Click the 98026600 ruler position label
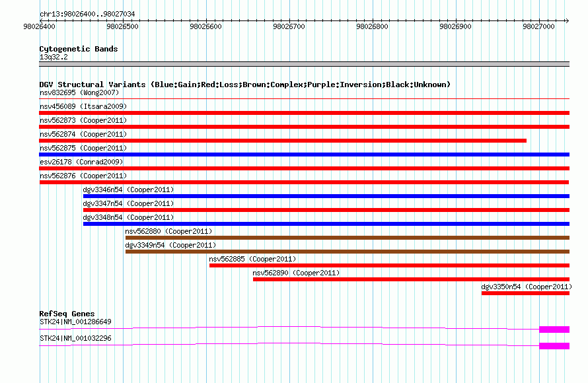This screenshot has height=383, width=588. (x=206, y=26)
